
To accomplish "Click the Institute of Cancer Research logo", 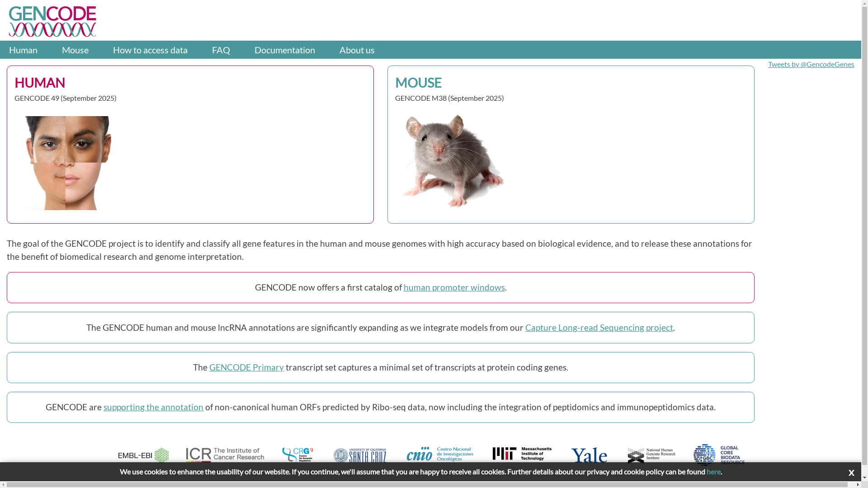I will pos(225,455).
